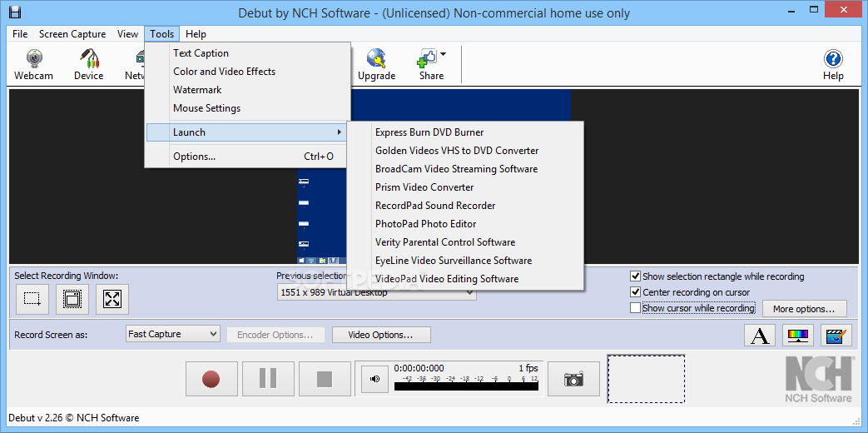Click the NCH Software logo
Viewport: 868px width, 433px height.
(x=819, y=379)
